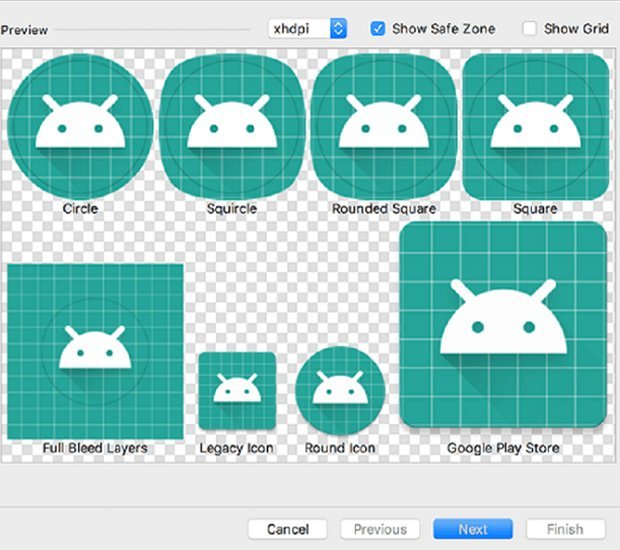Click the Squircle icon preview
This screenshot has width=620, height=550.
pos(232,127)
